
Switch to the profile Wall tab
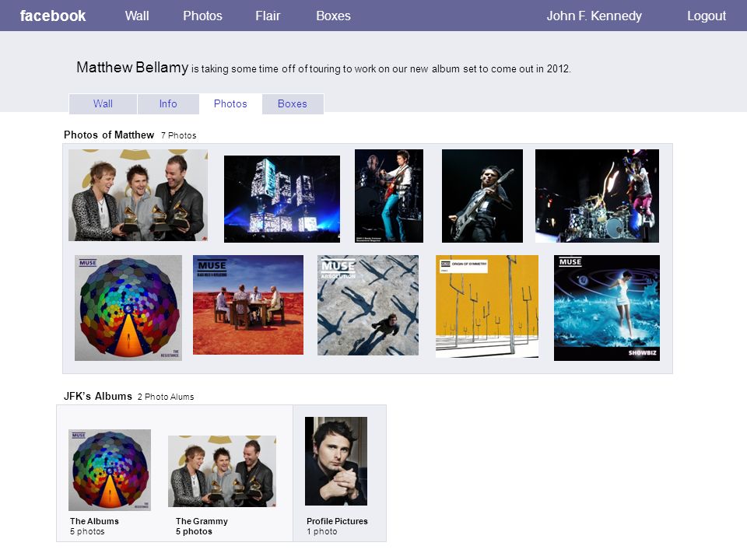[x=103, y=103]
